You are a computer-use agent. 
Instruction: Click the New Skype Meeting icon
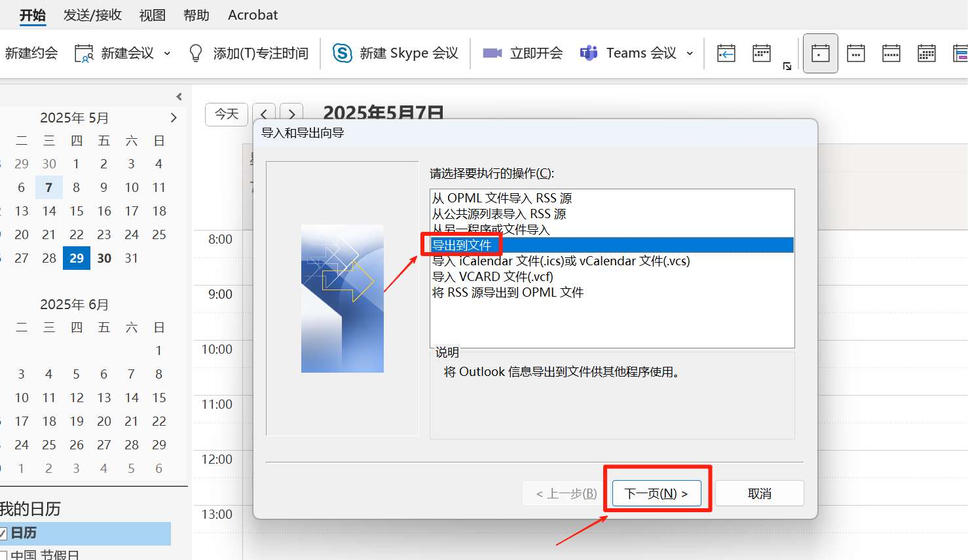[342, 53]
